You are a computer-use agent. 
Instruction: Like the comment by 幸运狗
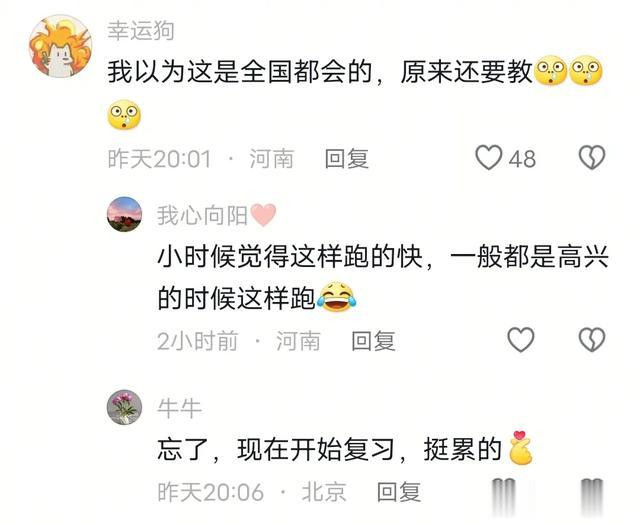pos(489,158)
